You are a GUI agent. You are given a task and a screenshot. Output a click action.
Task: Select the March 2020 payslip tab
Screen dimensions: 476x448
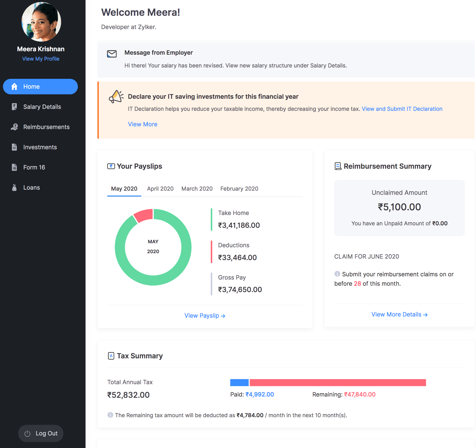click(x=197, y=188)
